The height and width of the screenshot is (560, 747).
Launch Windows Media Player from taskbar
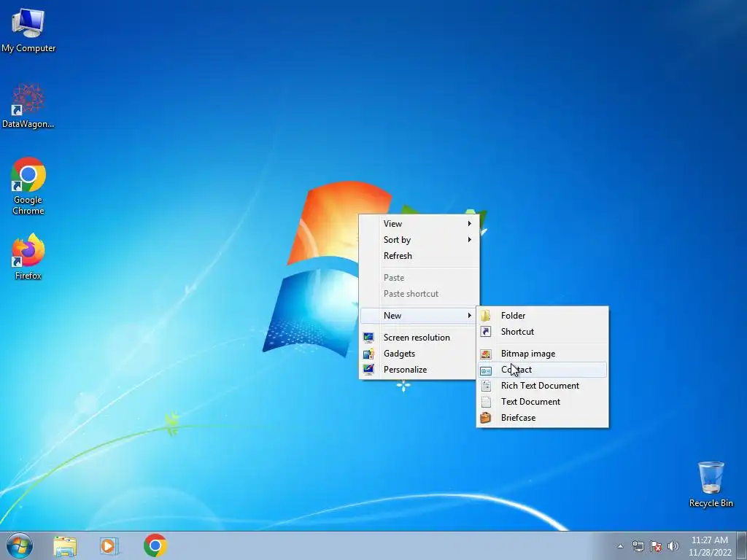point(109,545)
